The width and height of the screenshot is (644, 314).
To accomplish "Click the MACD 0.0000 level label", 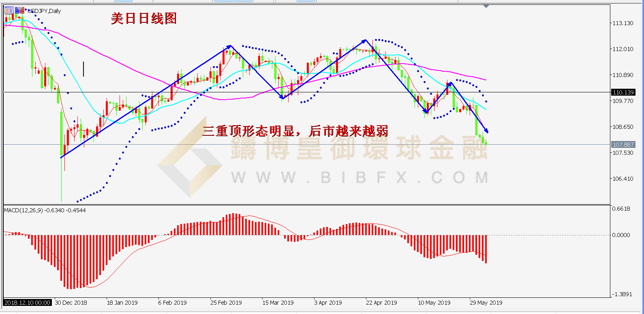I will click(621, 235).
